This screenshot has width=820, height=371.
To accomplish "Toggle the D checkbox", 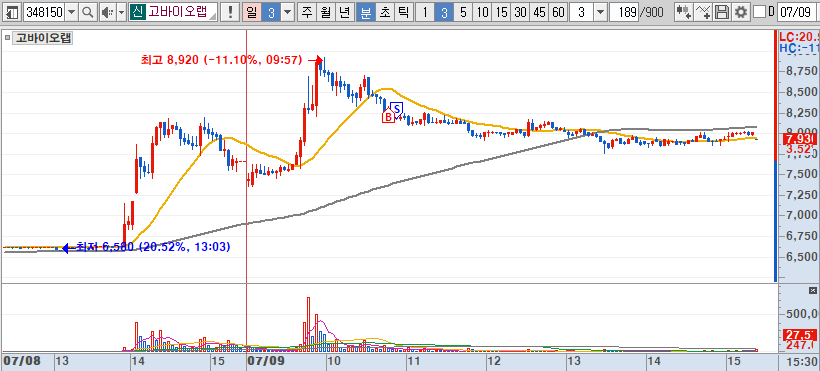I will (759, 12).
